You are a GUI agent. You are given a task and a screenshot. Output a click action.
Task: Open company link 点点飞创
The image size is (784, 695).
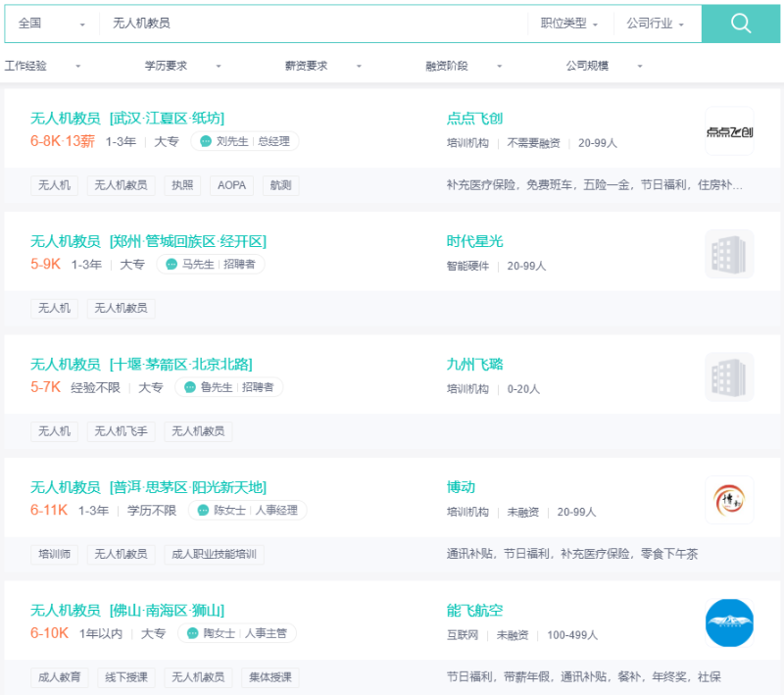[474, 119]
